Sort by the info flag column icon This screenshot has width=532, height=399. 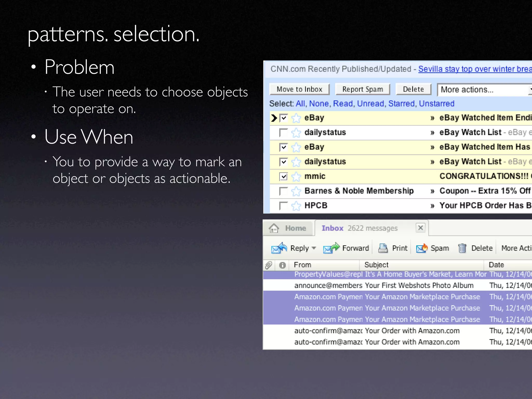click(x=282, y=265)
